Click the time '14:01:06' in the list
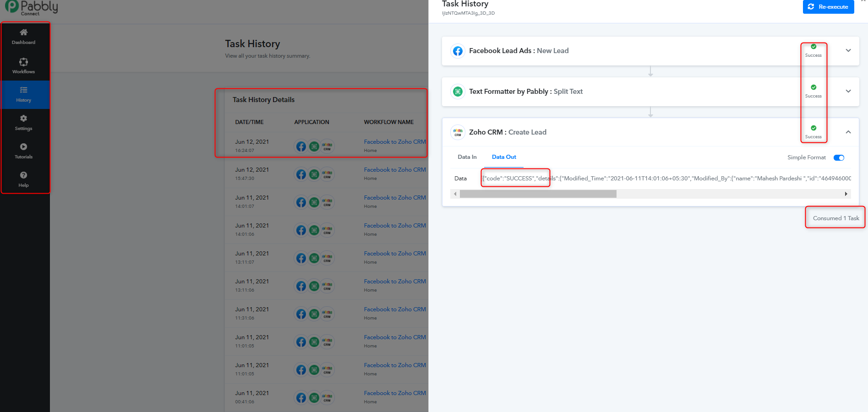The width and height of the screenshot is (868, 412). (x=245, y=234)
